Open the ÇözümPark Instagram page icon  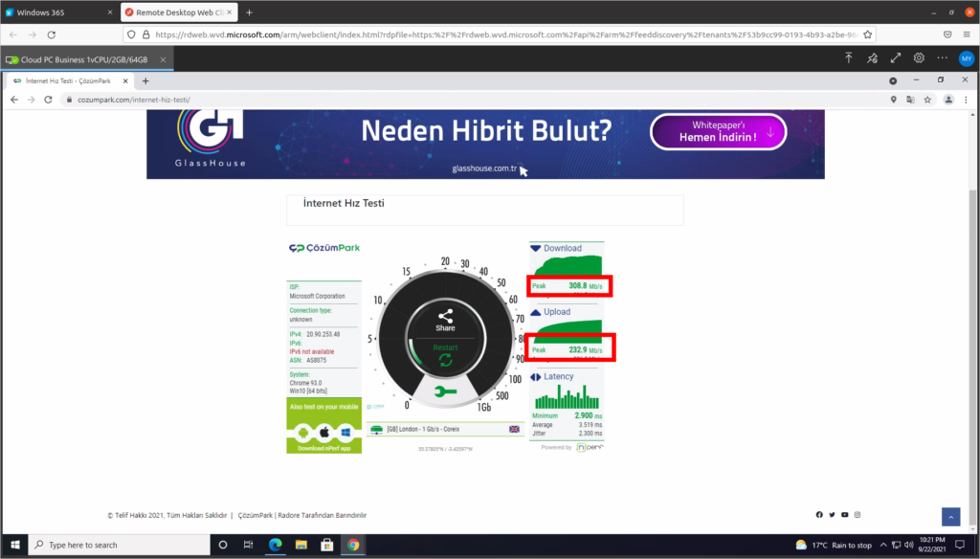pyautogui.click(x=857, y=515)
